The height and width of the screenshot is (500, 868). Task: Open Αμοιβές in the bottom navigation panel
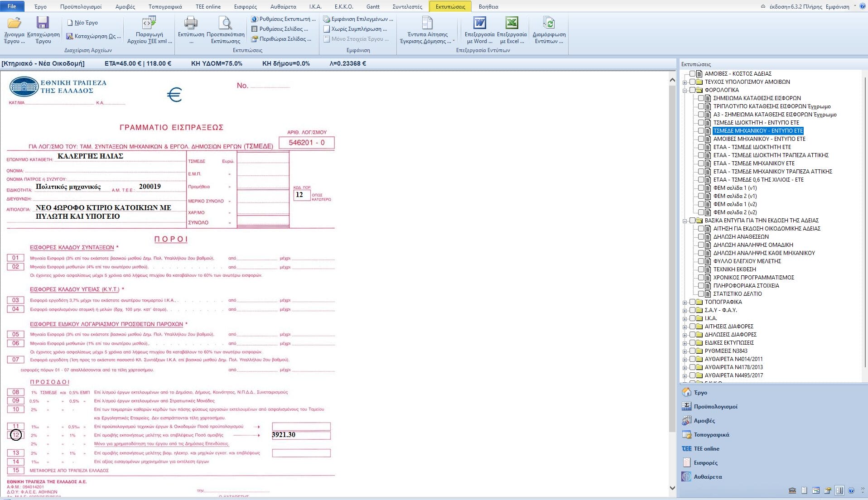click(704, 421)
